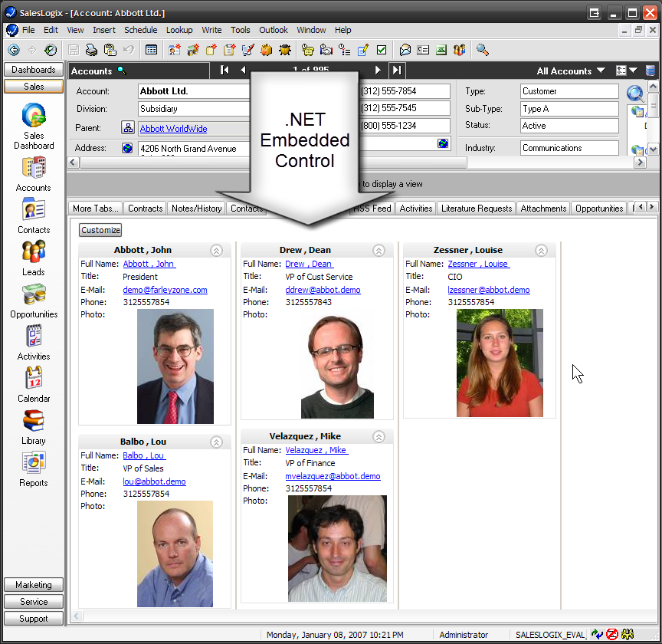This screenshot has width=662, height=644.
Task: Click the New Contact toolbar icon
Action: (x=175, y=50)
